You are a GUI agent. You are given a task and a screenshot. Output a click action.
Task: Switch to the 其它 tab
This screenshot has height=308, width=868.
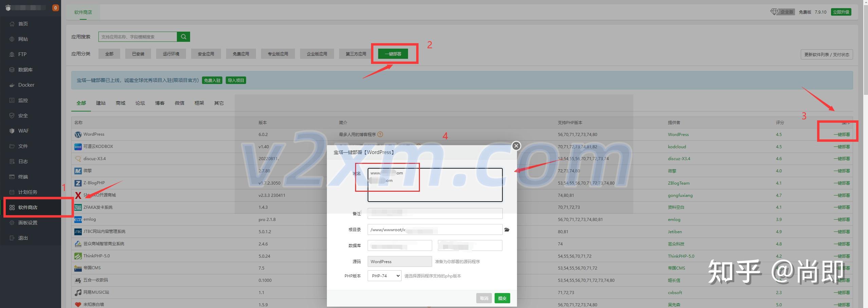pos(219,103)
